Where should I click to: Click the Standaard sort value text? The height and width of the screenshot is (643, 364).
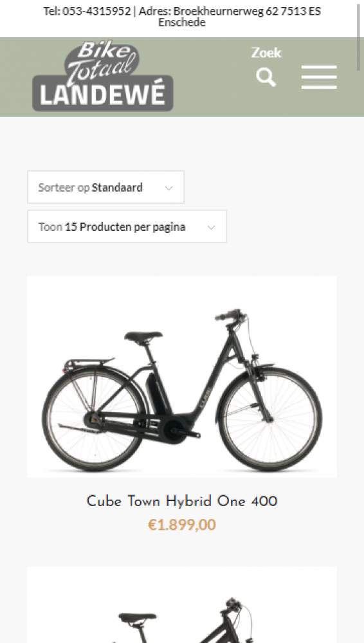pos(117,187)
